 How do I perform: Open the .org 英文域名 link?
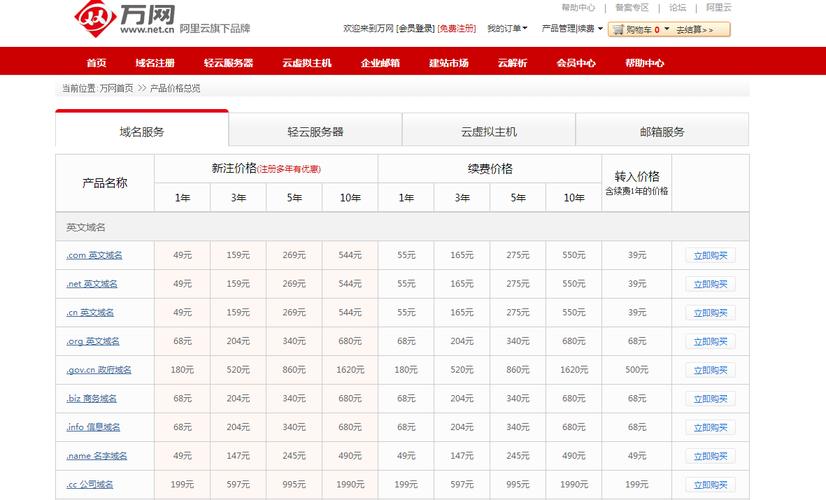pos(93,341)
